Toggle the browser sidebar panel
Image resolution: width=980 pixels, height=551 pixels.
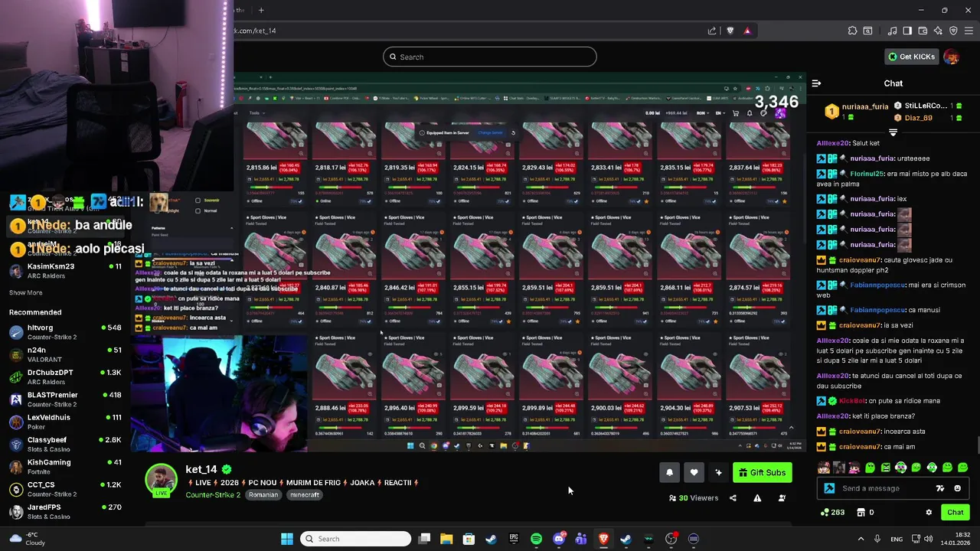(x=907, y=31)
